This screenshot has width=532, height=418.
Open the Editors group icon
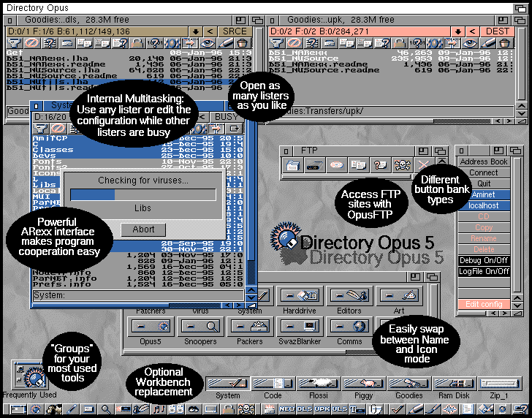click(x=349, y=295)
